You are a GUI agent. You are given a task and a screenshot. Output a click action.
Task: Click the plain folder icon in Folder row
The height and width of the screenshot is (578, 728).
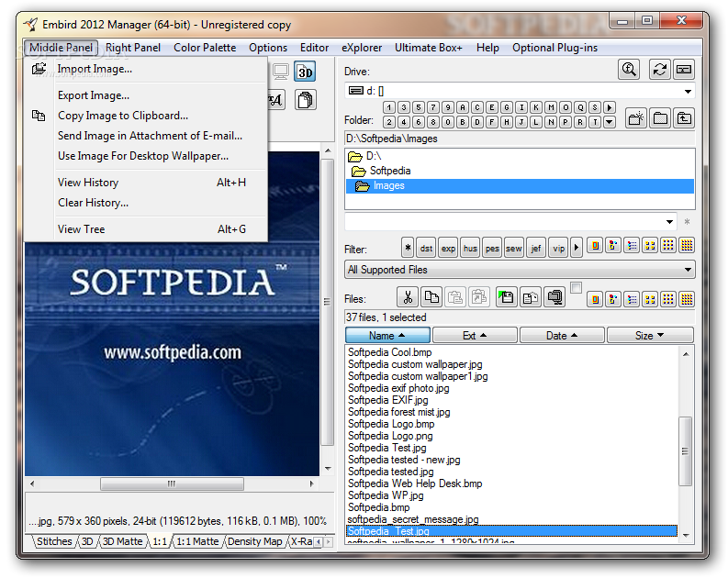tap(660, 118)
